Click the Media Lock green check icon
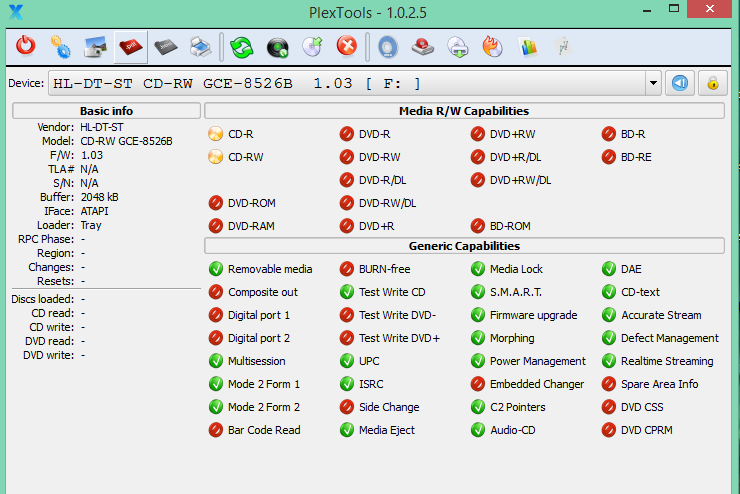 click(478, 269)
